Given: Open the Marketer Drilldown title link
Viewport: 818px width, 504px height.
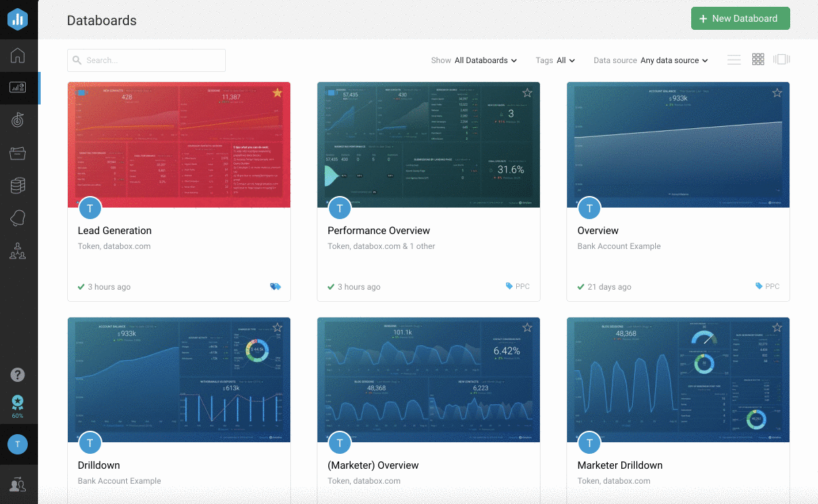Looking at the screenshot, I should (x=620, y=465).
